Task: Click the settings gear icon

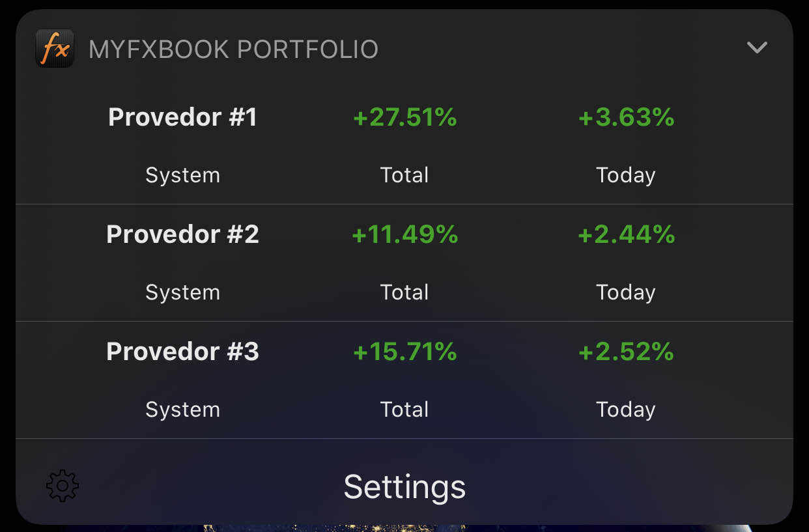Action: [x=63, y=486]
